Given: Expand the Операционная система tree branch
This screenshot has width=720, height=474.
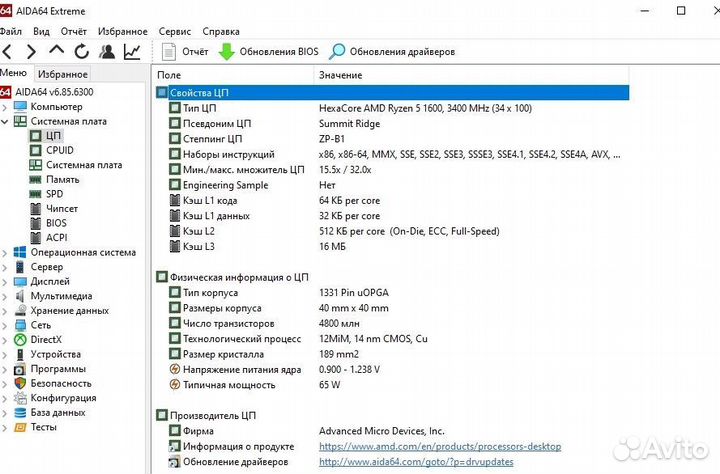Looking at the screenshot, I should click(x=5, y=253).
